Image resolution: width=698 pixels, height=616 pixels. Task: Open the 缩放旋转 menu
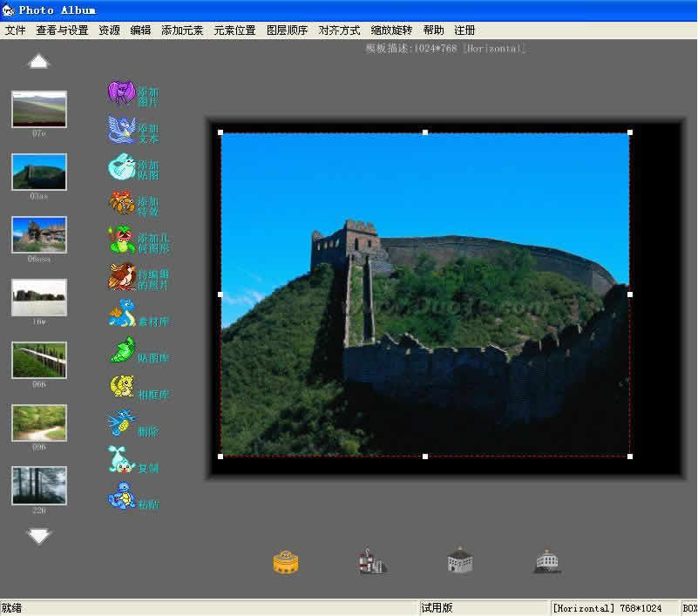pos(392,30)
